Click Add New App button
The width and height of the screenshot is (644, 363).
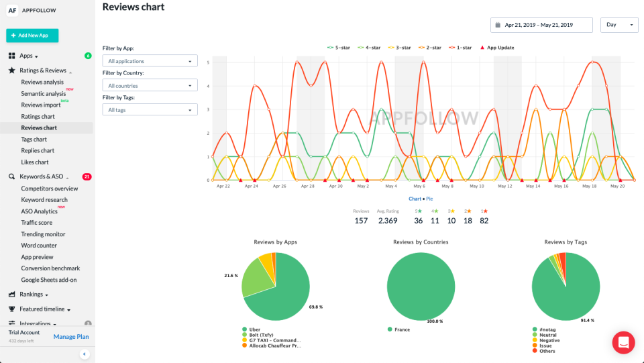(x=32, y=36)
